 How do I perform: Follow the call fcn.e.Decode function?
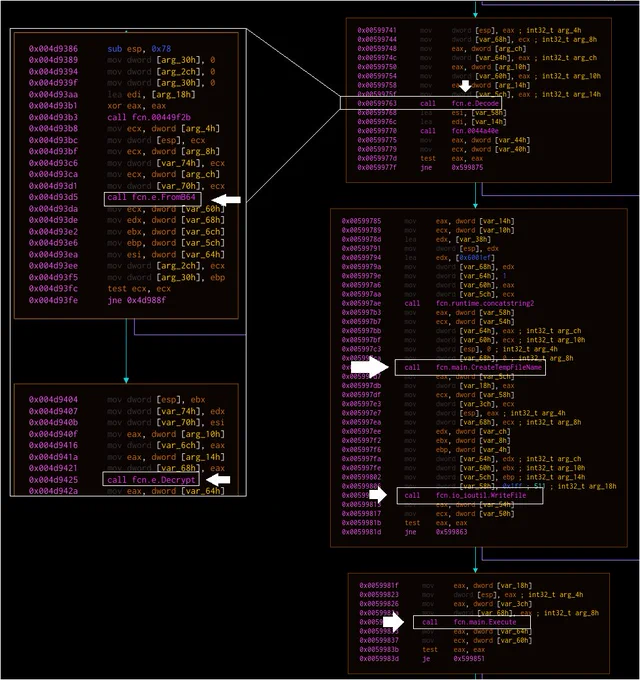coord(459,103)
